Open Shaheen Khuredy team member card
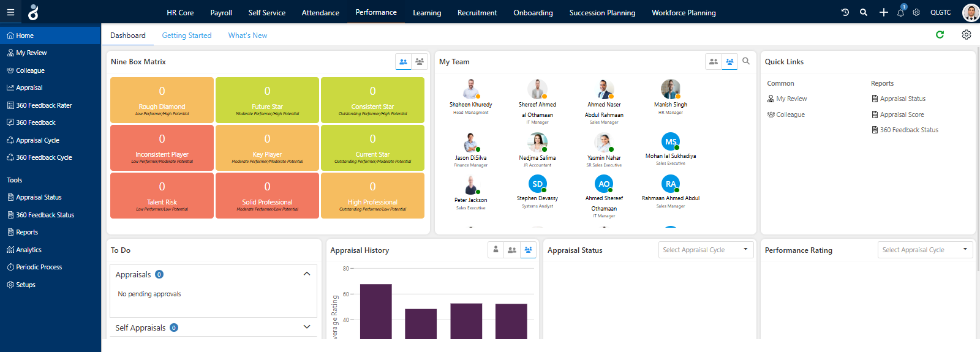980x352 pixels. pos(470,97)
